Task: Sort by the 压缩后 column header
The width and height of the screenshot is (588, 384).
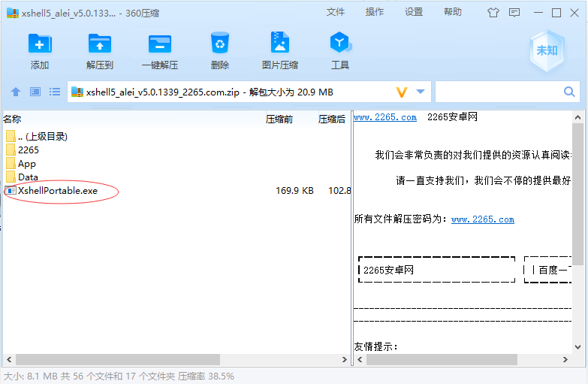Action: [331, 119]
